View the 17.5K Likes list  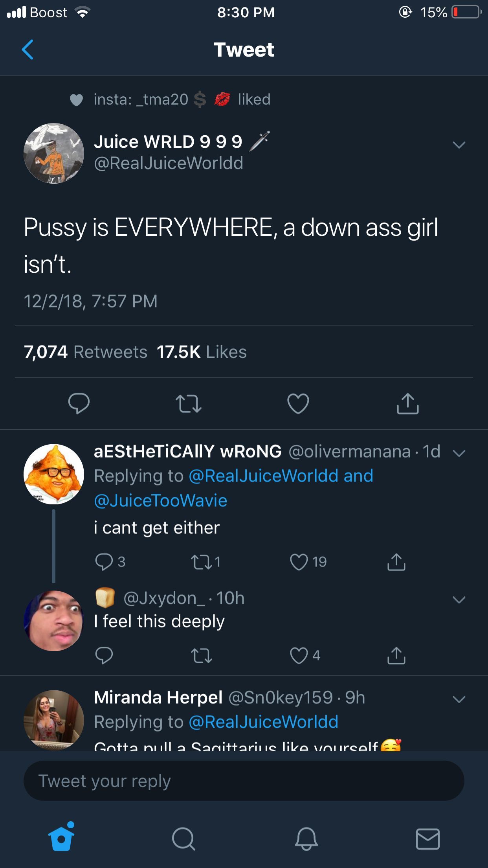click(202, 352)
